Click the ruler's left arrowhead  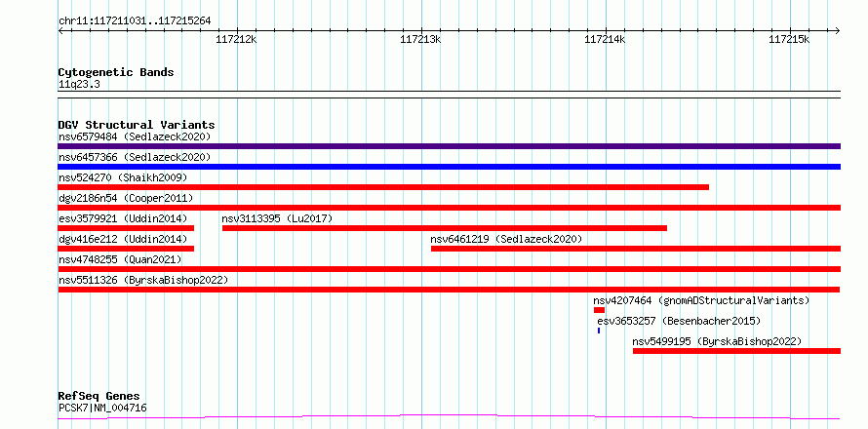(x=60, y=30)
